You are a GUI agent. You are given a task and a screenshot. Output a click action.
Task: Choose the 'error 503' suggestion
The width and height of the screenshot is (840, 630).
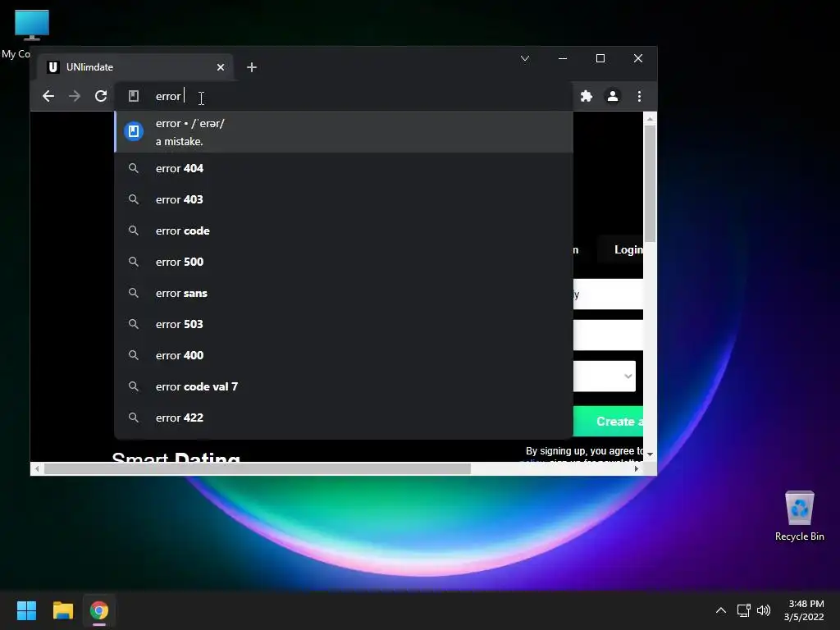[x=344, y=324]
